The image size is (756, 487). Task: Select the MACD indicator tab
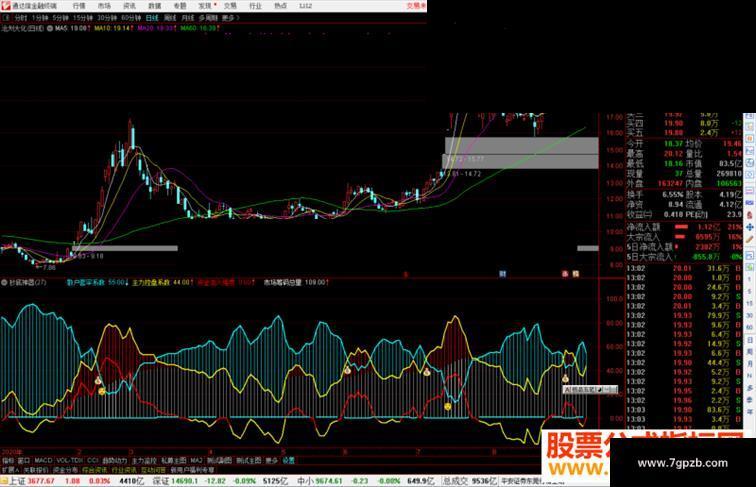[43, 460]
